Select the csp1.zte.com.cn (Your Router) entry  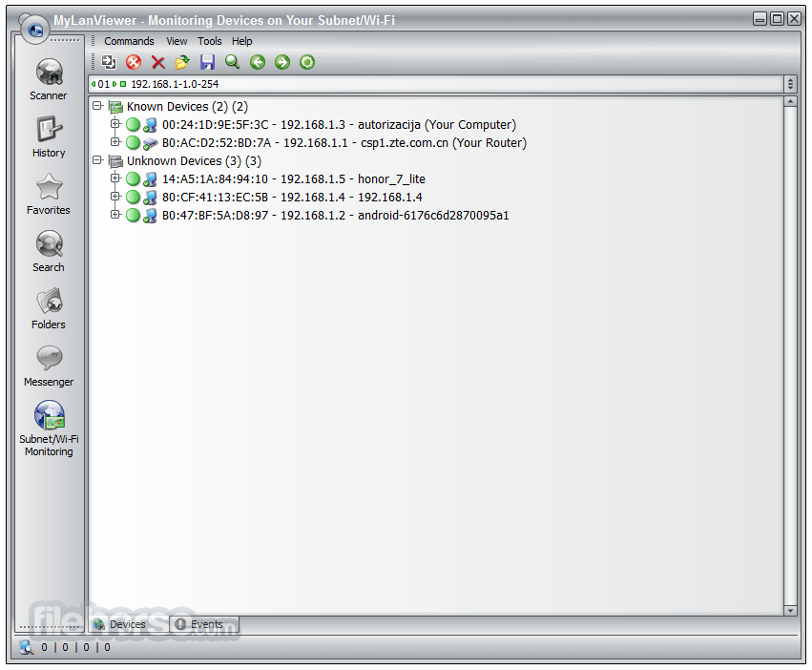click(x=344, y=143)
